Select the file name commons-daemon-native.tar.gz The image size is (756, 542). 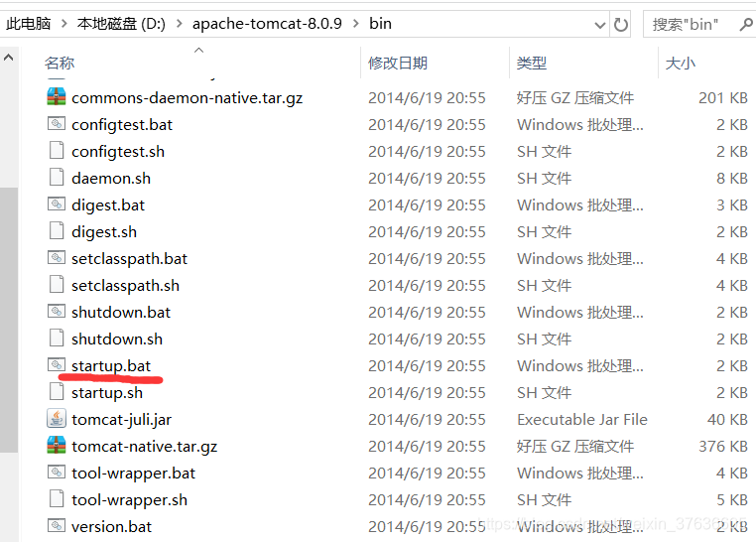(188, 98)
